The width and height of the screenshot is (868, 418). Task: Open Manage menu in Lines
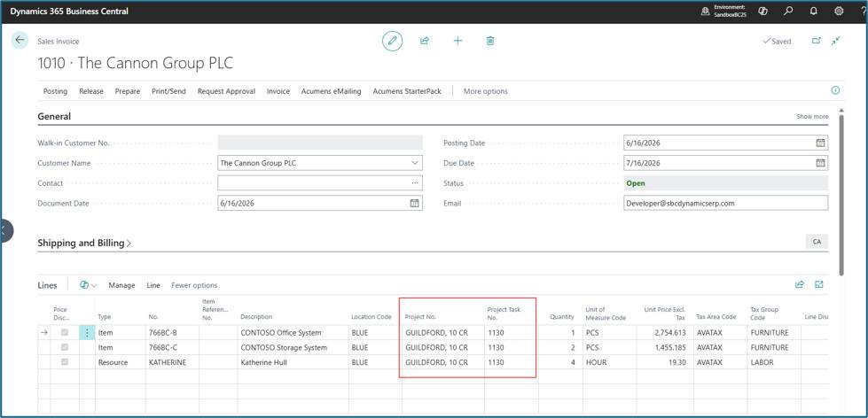pyautogui.click(x=121, y=285)
